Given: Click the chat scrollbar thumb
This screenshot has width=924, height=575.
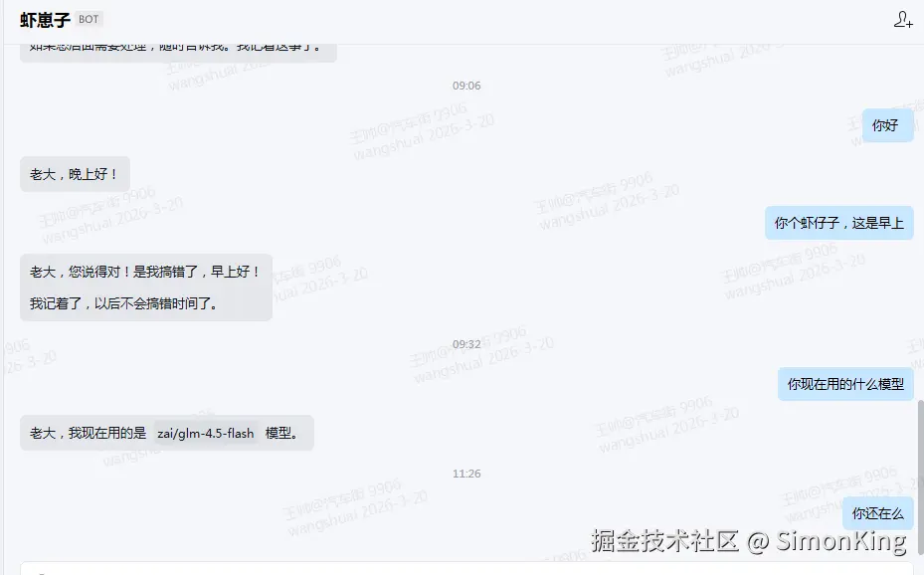Looking at the screenshot, I should [920, 478].
